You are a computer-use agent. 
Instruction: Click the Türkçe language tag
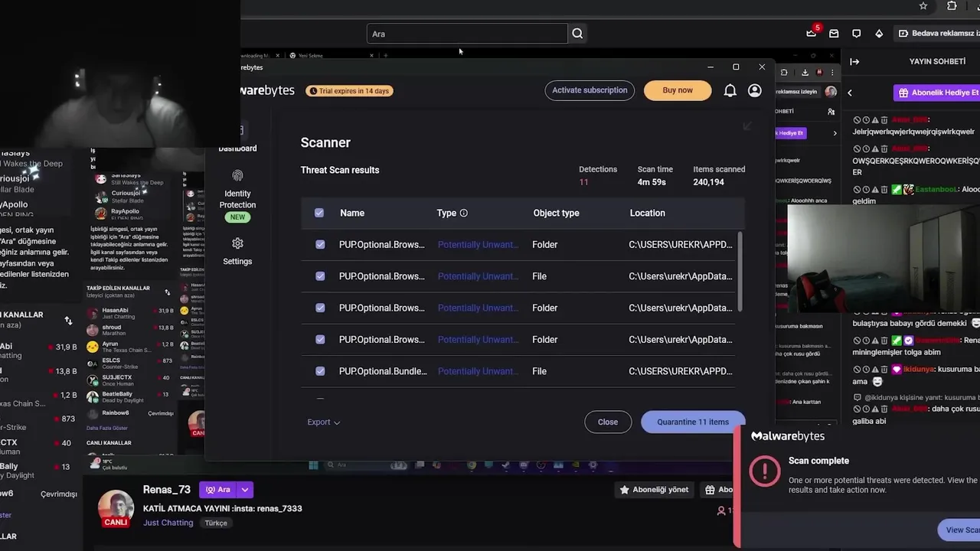point(216,523)
